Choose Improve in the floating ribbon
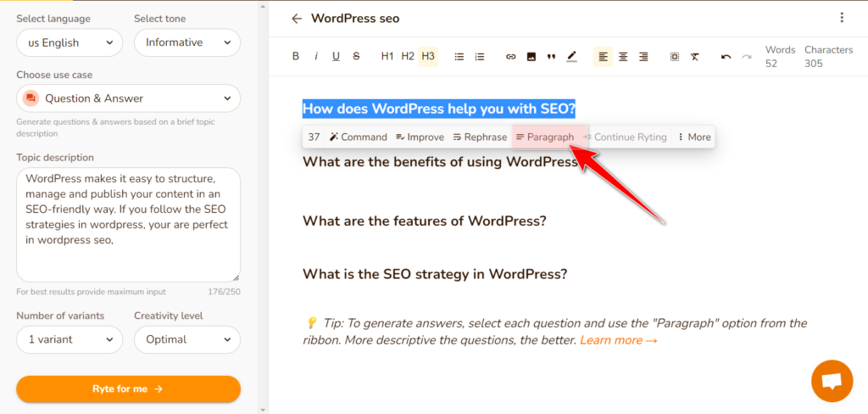The image size is (868, 414). 420,137
